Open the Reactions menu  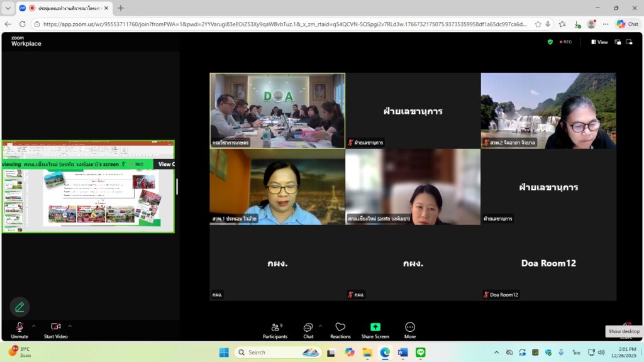(340, 329)
